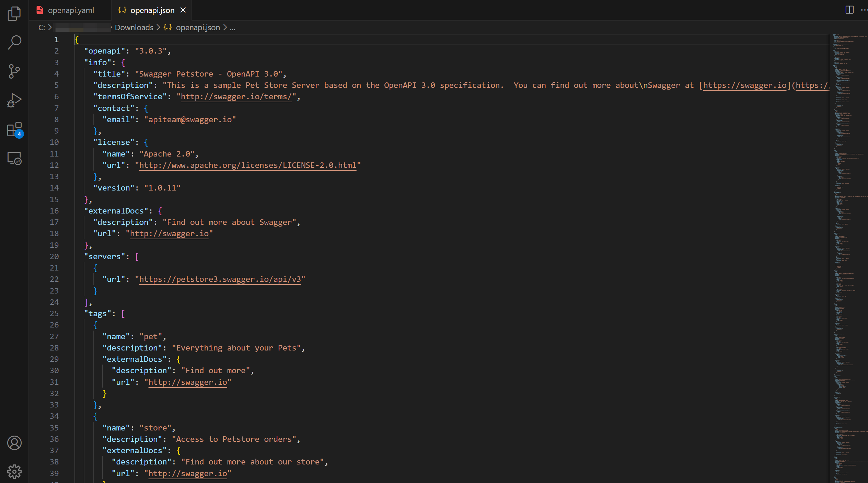Click line number 20 in gutter
The height and width of the screenshot is (483, 868).
click(x=54, y=256)
